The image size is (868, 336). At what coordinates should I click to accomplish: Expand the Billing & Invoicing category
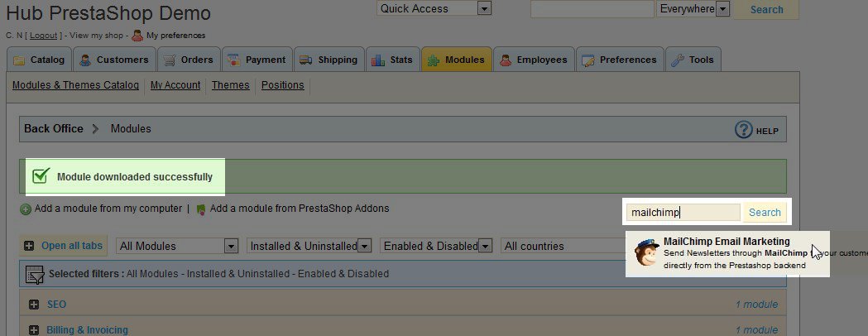pyautogui.click(x=34, y=330)
